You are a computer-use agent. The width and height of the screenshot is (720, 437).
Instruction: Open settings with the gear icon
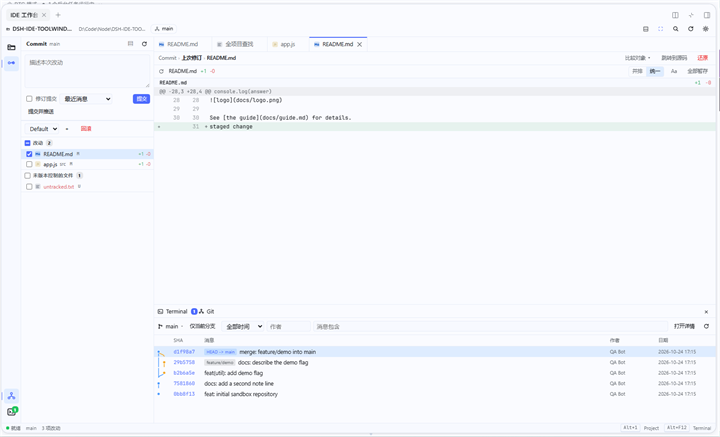tap(706, 29)
